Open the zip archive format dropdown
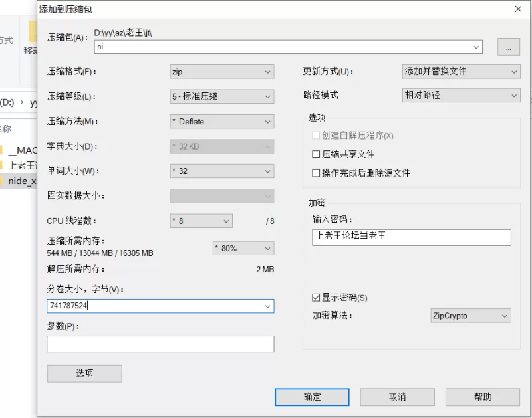This screenshot has width=532, height=418. point(222,72)
